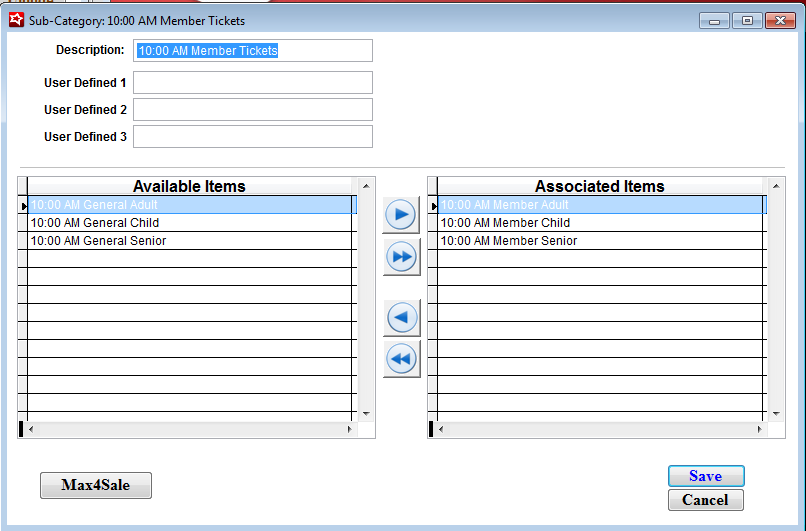Click the red star application icon in title bar

pyautogui.click(x=16, y=20)
